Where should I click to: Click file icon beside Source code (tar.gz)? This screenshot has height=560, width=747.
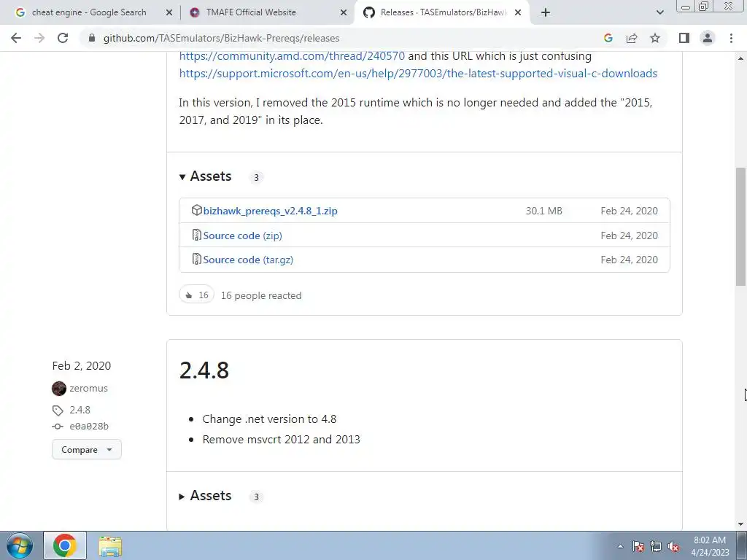[x=196, y=259]
